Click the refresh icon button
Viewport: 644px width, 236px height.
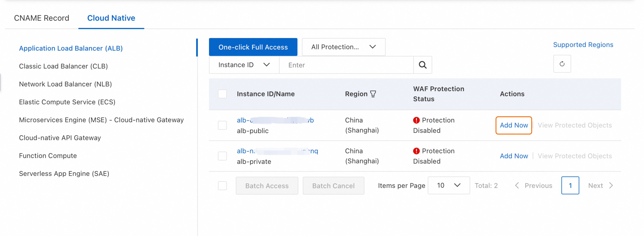562,64
